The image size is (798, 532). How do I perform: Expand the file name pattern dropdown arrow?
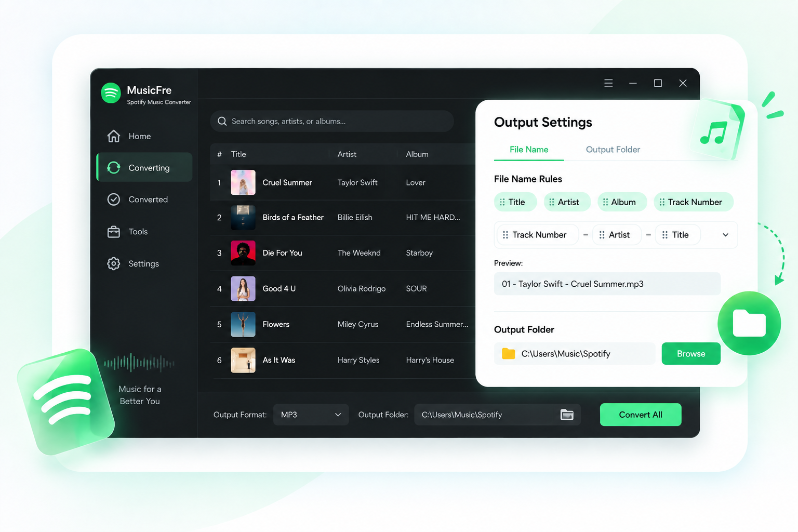(725, 235)
